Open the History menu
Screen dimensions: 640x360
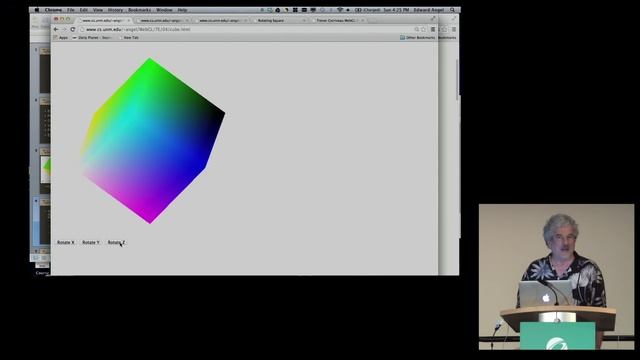click(115, 10)
